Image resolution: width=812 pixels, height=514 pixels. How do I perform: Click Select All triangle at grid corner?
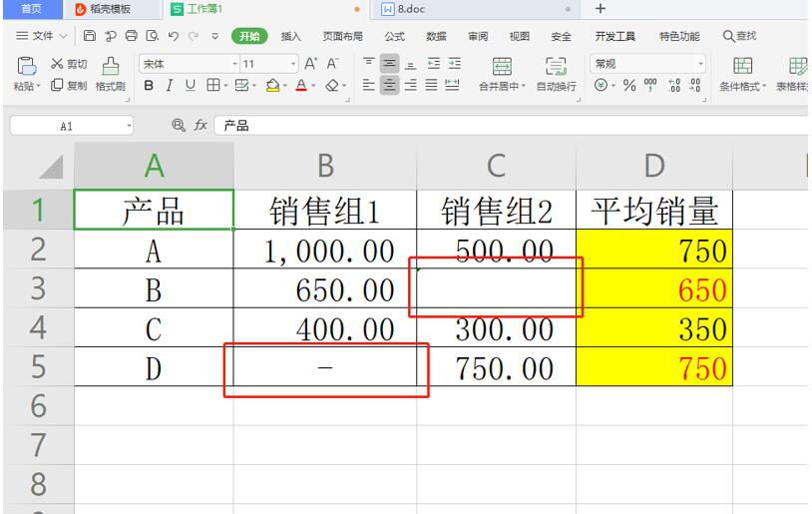point(51,167)
